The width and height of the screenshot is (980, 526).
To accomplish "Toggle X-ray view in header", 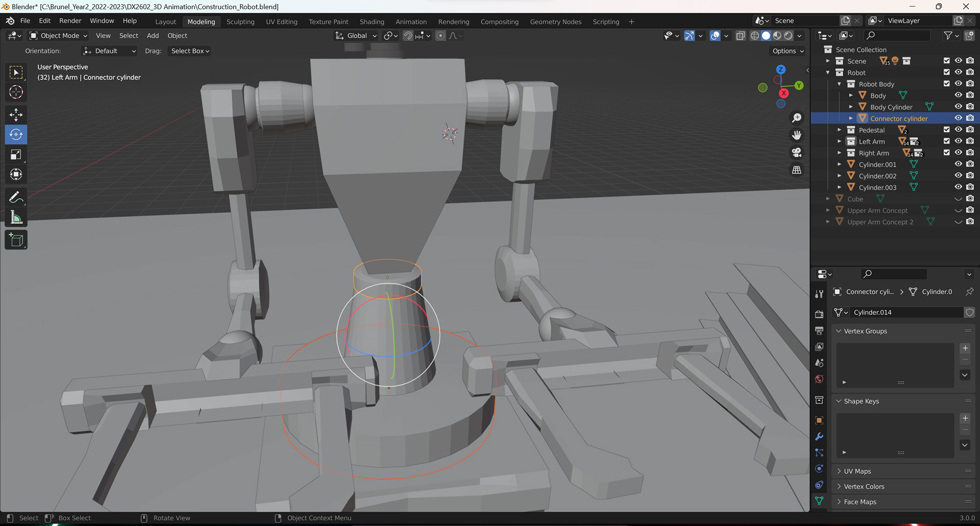I will pos(741,36).
